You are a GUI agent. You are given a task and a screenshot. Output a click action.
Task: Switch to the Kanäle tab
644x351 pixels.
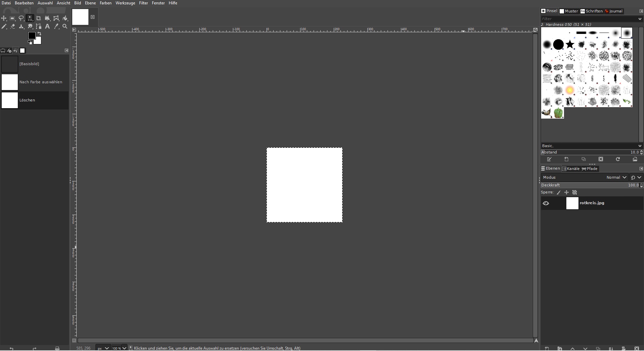[x=571, y=169]
